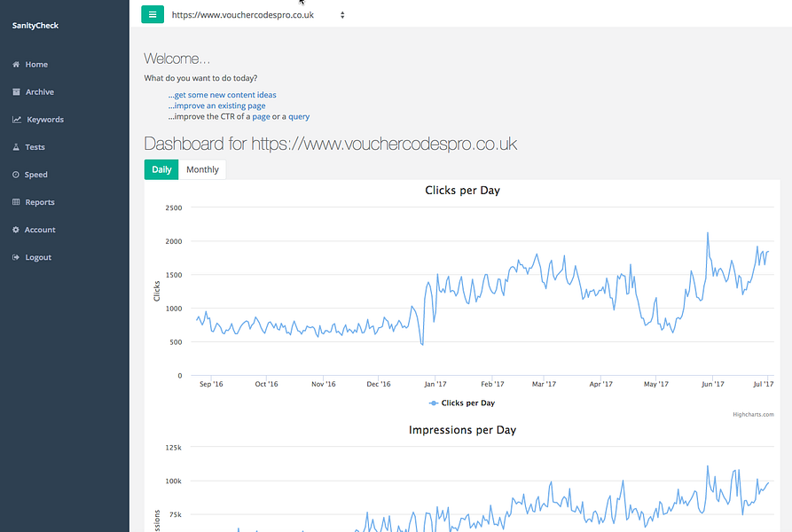Image resolution: width=792 pixels, height=532 pixels.
Task: Toggle the Clicks per Day legend series
Action: [461, 403]
